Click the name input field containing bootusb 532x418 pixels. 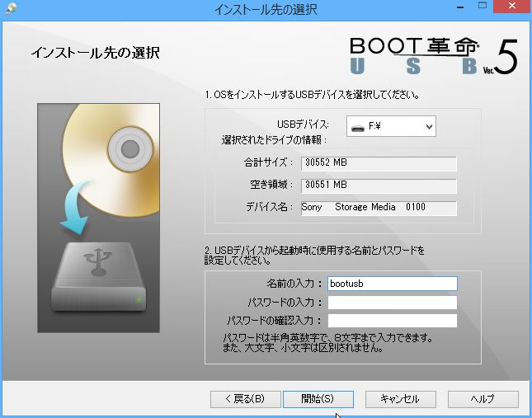point(393,284)
